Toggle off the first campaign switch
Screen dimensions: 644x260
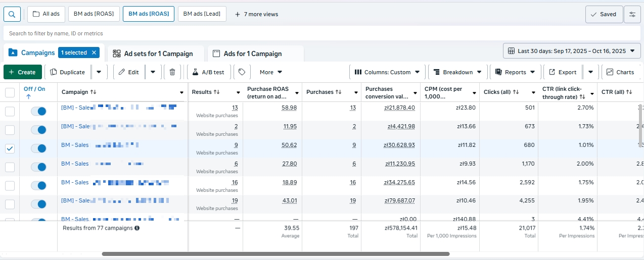(38, 111)
